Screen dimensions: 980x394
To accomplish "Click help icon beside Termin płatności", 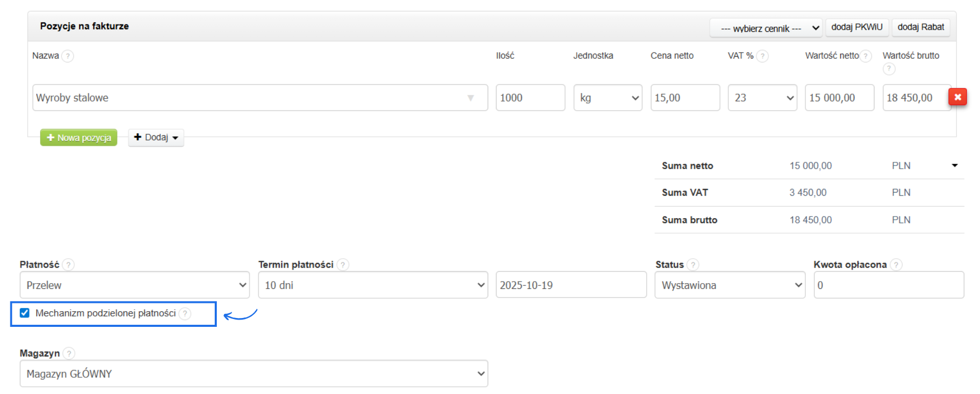I will pos(343,265).
